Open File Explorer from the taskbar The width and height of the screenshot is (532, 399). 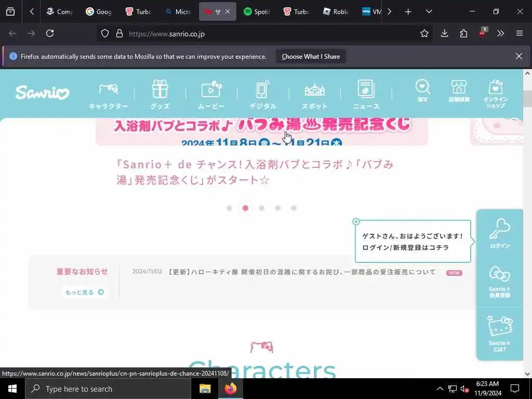pyautogui.click(x=205, y=389)
